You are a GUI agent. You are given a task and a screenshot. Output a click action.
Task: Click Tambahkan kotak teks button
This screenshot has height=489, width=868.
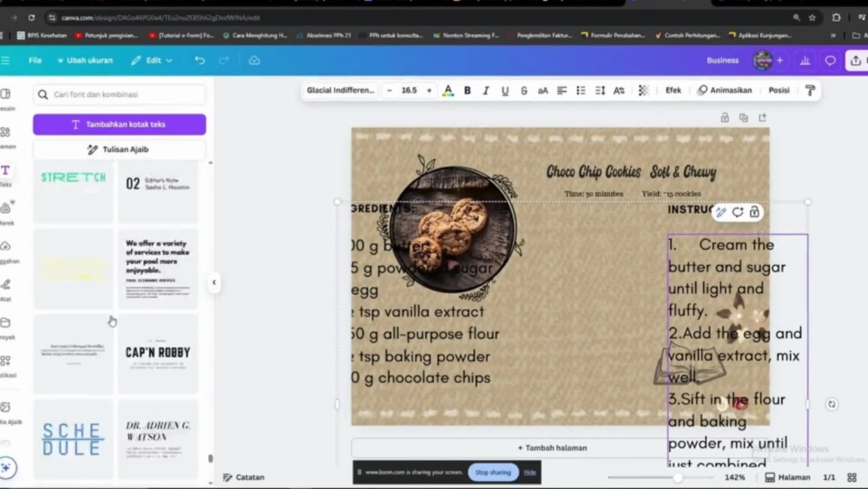(120, 124)
